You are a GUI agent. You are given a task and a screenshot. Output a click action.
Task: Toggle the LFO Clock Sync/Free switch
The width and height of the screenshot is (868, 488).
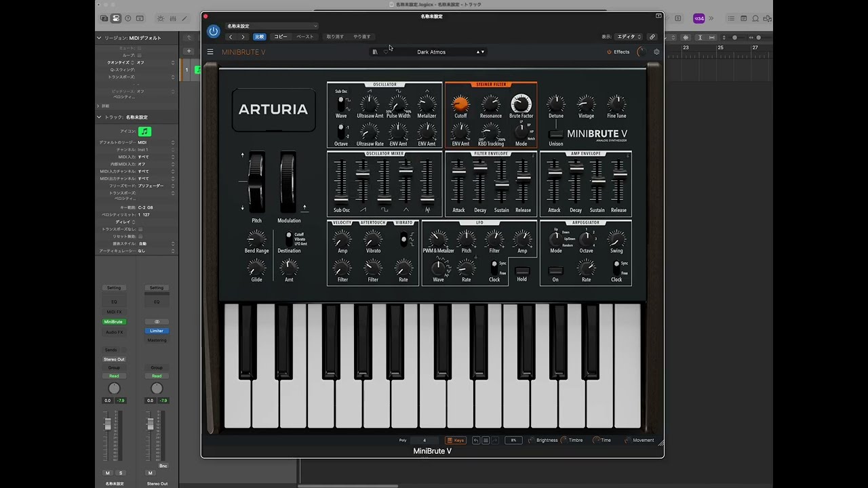(494, 268)
